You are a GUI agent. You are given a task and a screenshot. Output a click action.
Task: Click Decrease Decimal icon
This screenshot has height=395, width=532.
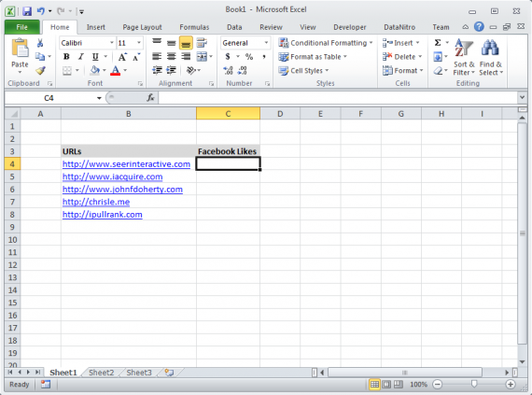tap(243, 70)
